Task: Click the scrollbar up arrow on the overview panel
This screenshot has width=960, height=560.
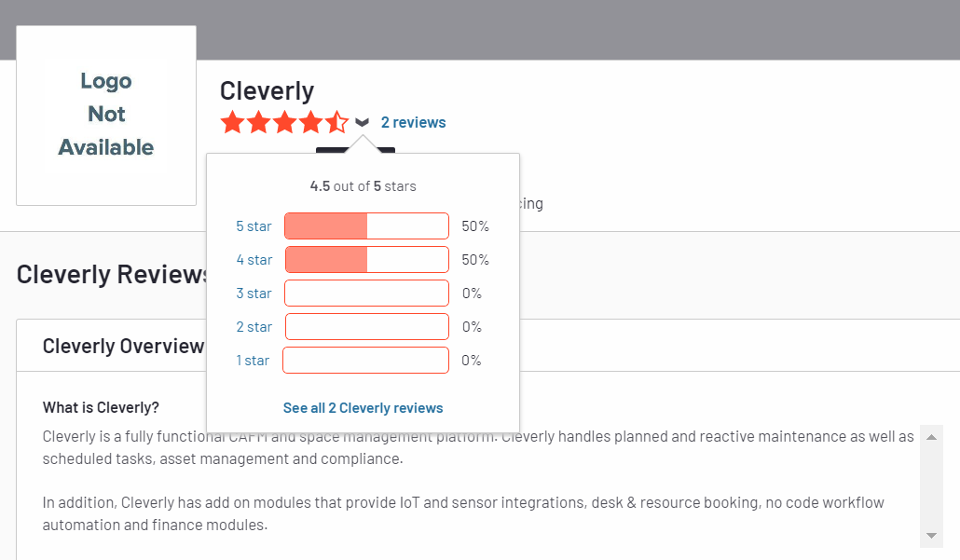Action: (x=931, y=436)
